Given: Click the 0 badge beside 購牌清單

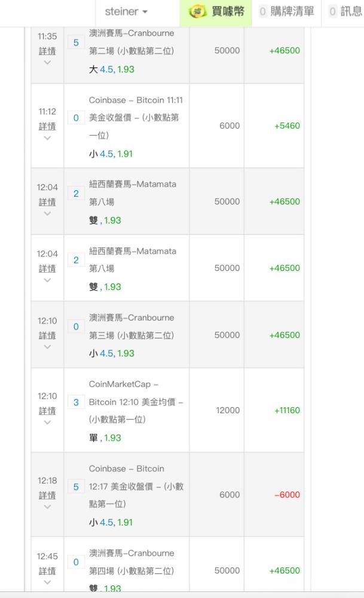Looking at the screenshot, I should tap(262, 12).
